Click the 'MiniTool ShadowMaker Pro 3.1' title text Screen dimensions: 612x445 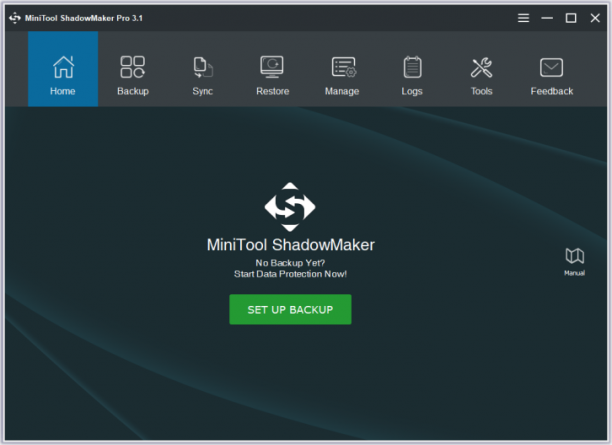coord(84,18)
